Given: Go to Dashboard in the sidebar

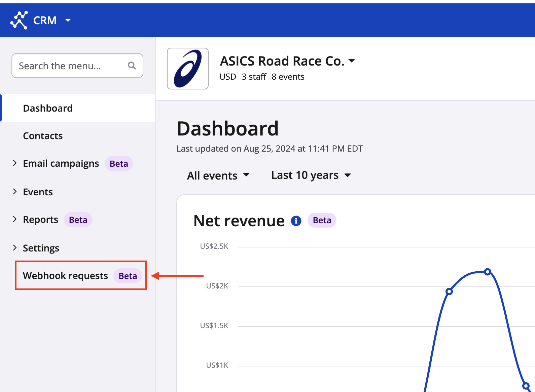Looking at the screenshot, I should 48,108.
